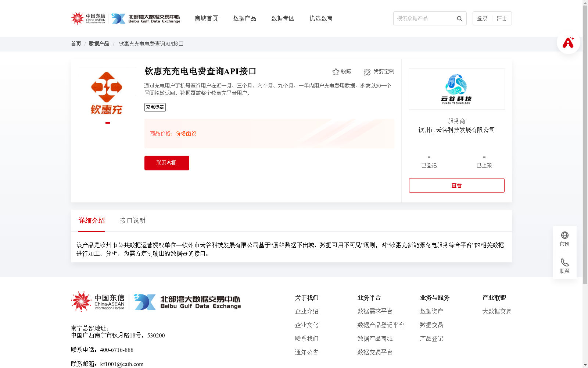Open footer link 通知公告

click(306, 352)
